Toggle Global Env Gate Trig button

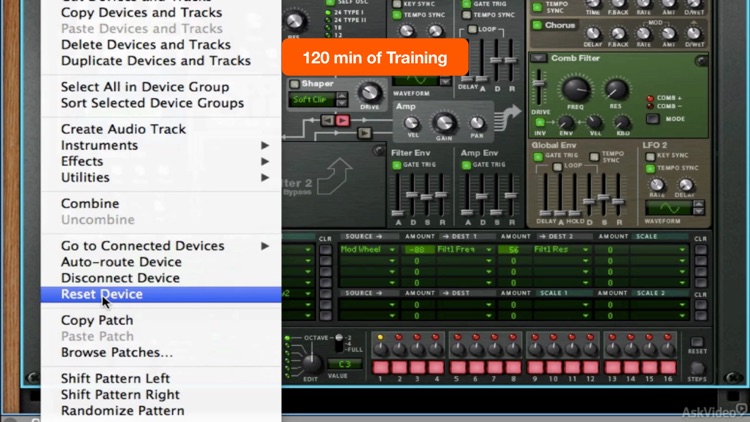538,157
